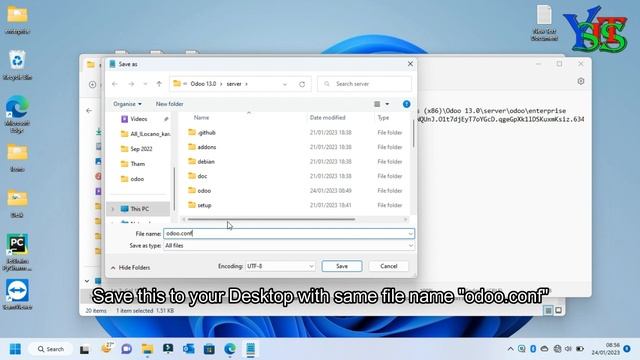Click the Cancel button
640x360 pixels.
pyautogui.click(x=389, y=266)
